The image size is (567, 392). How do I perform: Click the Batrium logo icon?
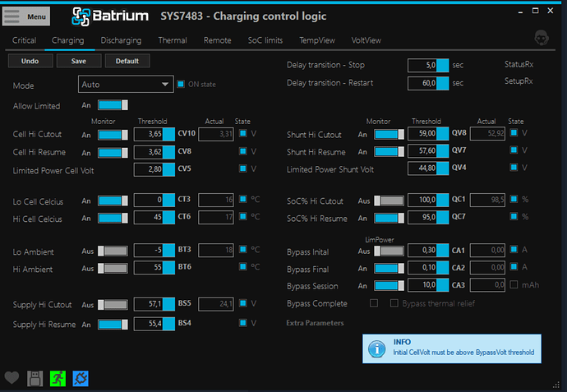coord(82,16)
